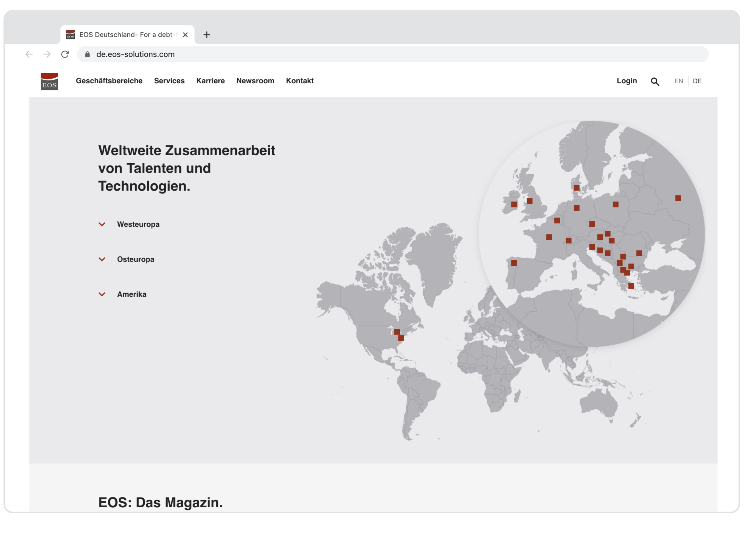
Task: Expand the Westeuropa section
Action: 138,224
